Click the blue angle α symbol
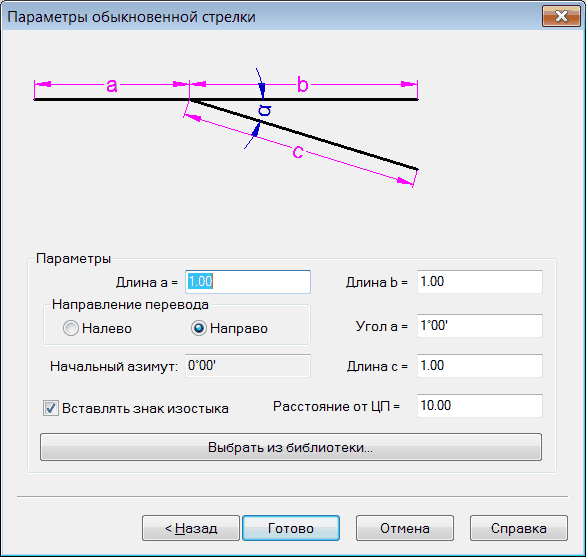586x557 pixels. pyautogui.click(x=265, y=111)
